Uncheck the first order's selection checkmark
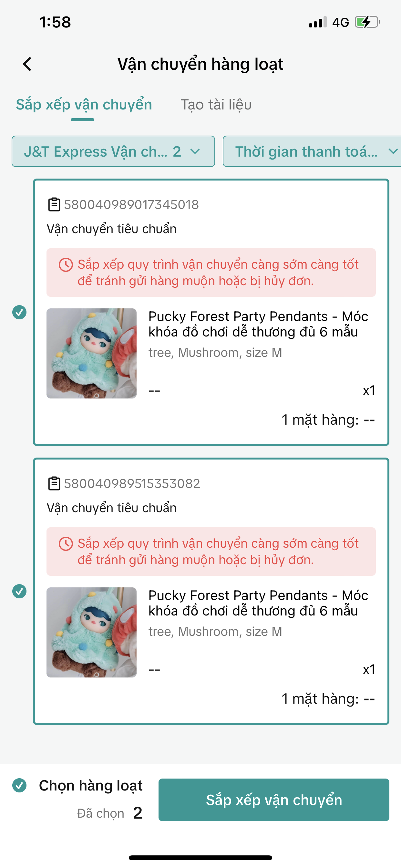The width and height of the screenshot is (401, 868). (20, 312)
